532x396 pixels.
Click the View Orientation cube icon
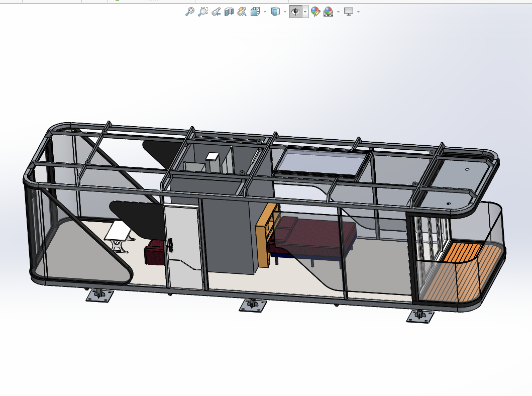(255, 12)
